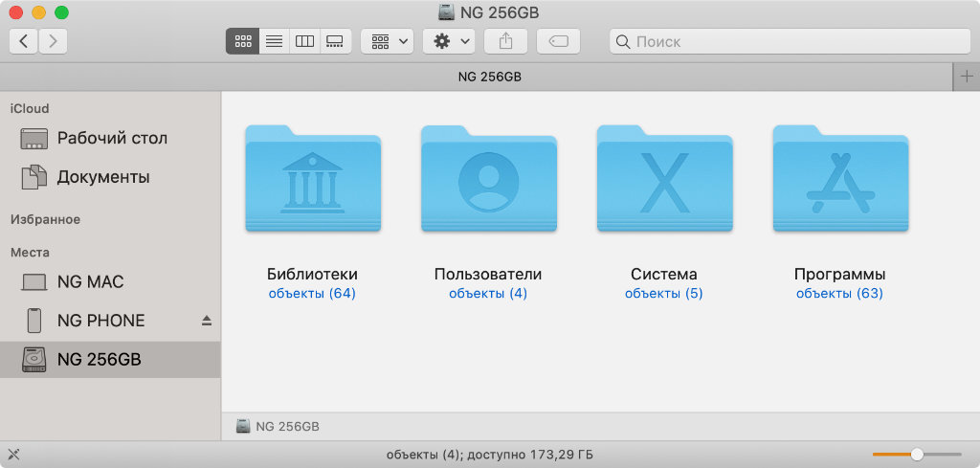Open the Программы folder icon
The height and width of the screenshot is (468, 980).
(840, 180)
